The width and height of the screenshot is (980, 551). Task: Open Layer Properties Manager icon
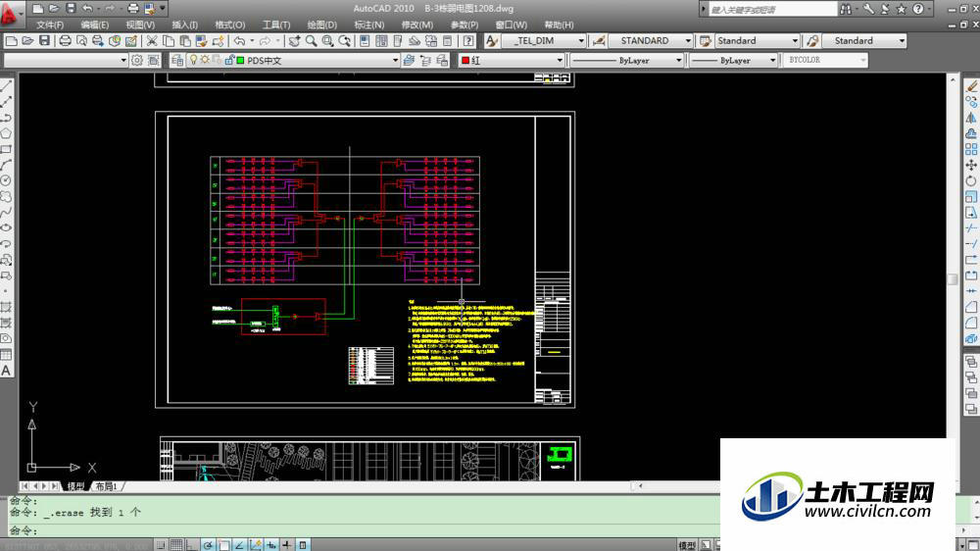pos(177,60)
